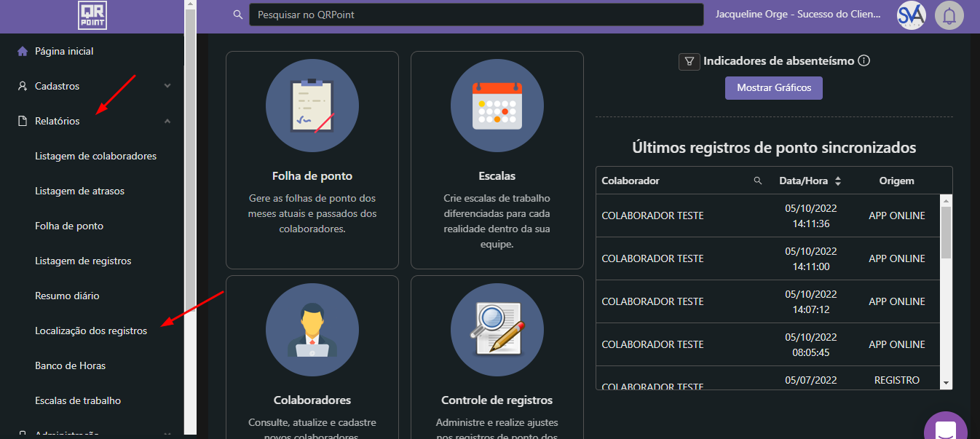The image size is (980, 439).
Task: Open the notifications bell icon
Action: [x=949, y=15]
